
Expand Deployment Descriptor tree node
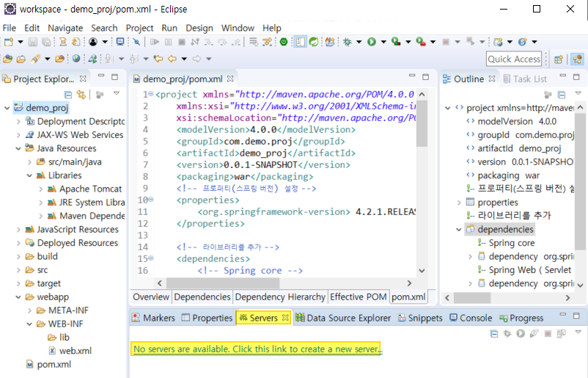[18, 122]
